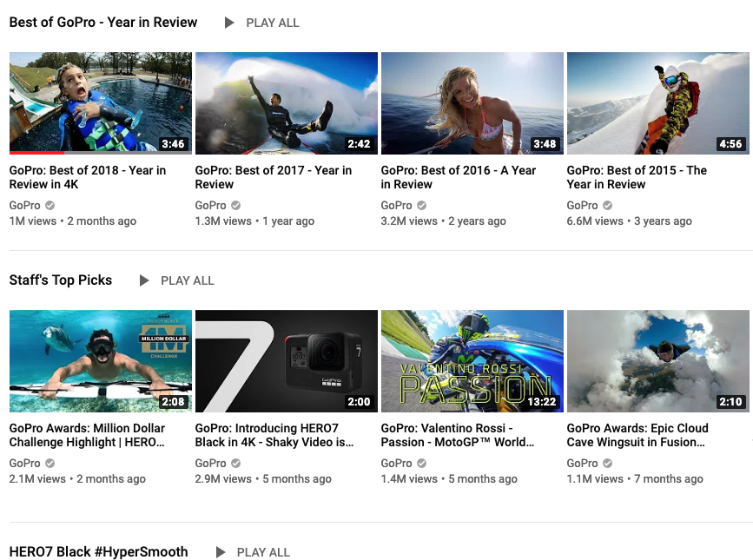
Task: Open title 'GoPro: Valentino Rossi - Passion'
Action: (x=457, y=435)
